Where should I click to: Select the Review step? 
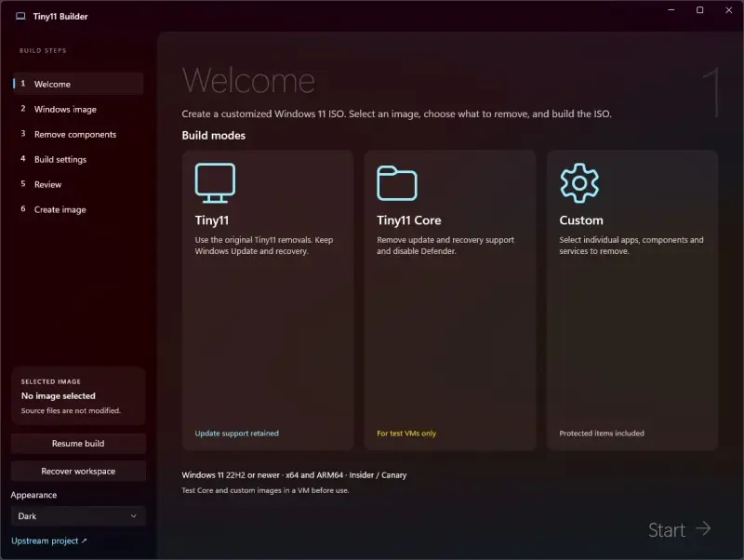pos(78,184)
